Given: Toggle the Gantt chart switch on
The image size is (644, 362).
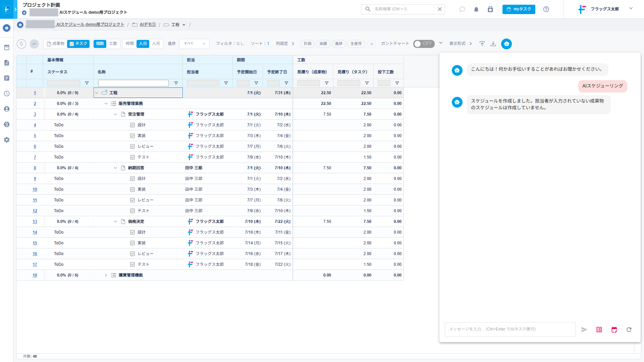Looking at the screenshot, I should click(424, 44).
